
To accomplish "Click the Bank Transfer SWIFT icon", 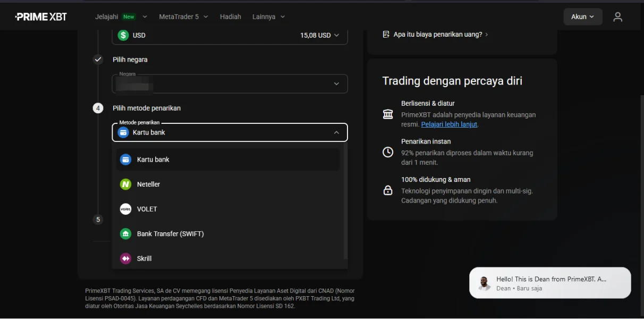I will pos(125,234).
